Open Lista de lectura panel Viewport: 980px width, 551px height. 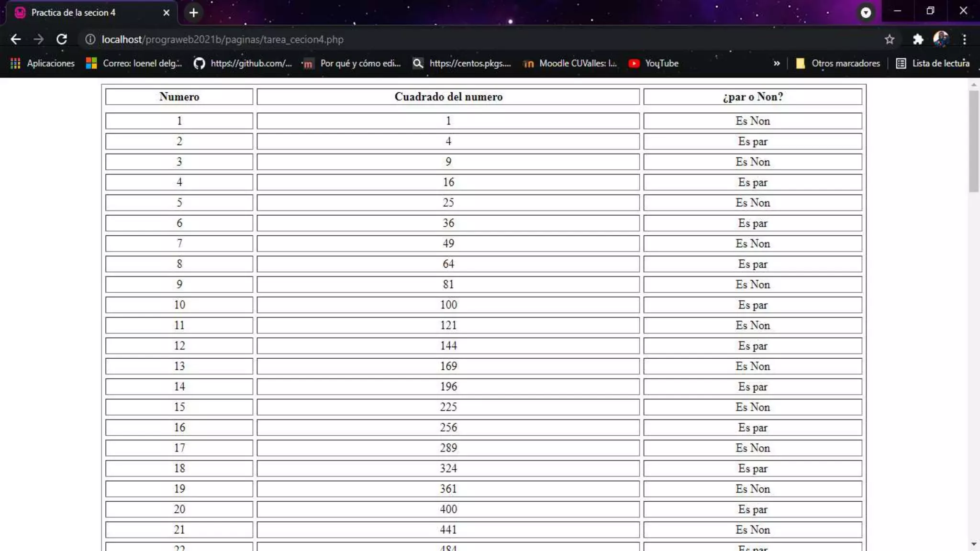pos(933,63)
